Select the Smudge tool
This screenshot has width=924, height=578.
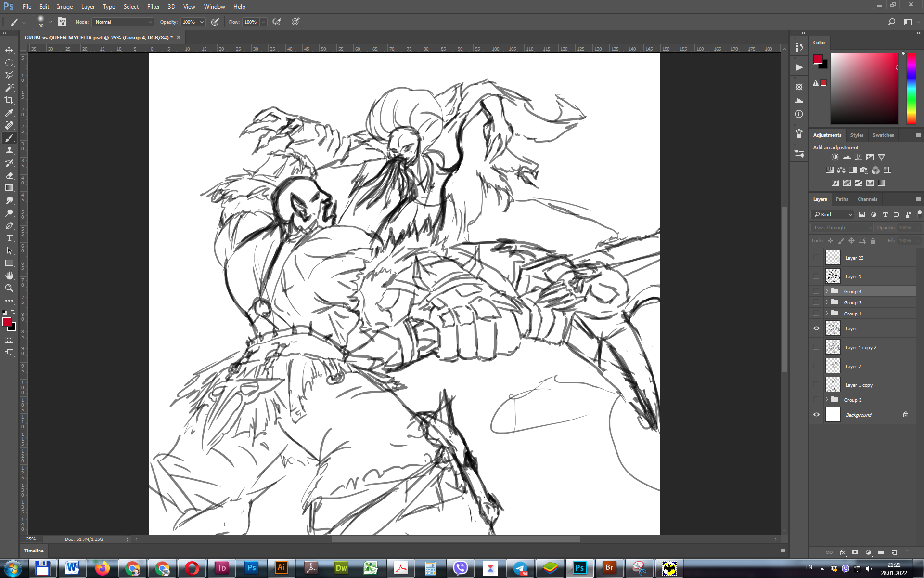(9, 200)
